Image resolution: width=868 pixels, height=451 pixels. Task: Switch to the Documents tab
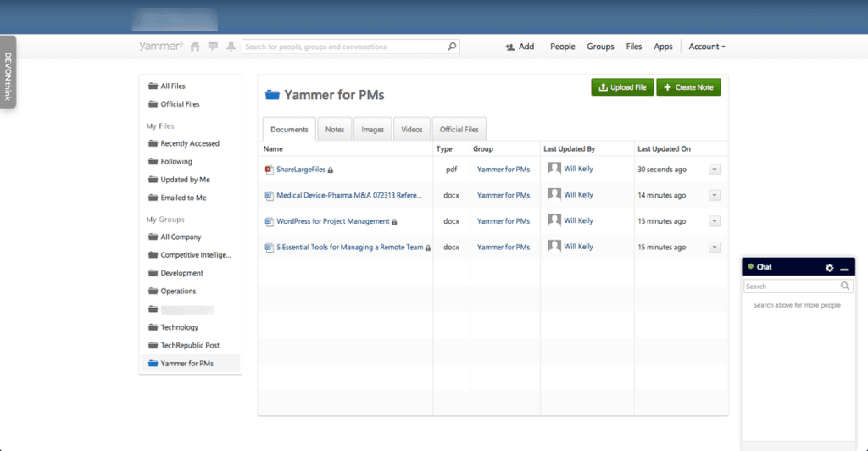coord(289,129)
